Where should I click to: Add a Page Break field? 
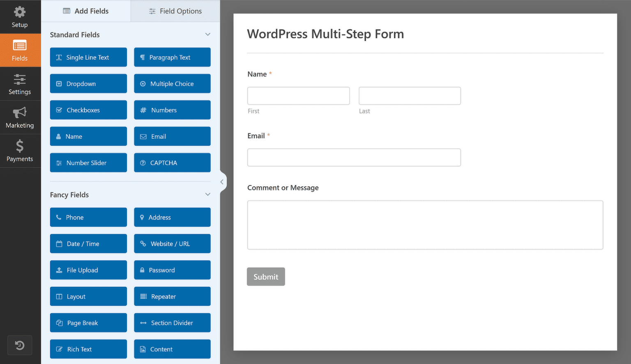point(88,323)
